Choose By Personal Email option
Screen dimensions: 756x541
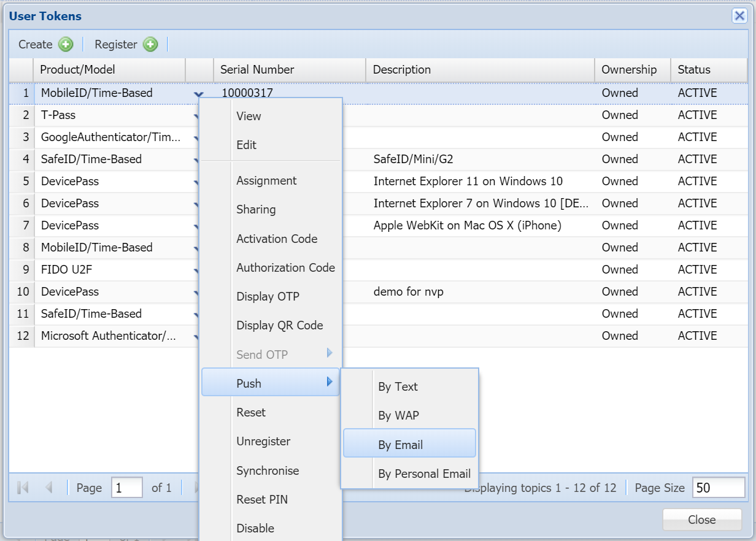(x=424, y=474)
